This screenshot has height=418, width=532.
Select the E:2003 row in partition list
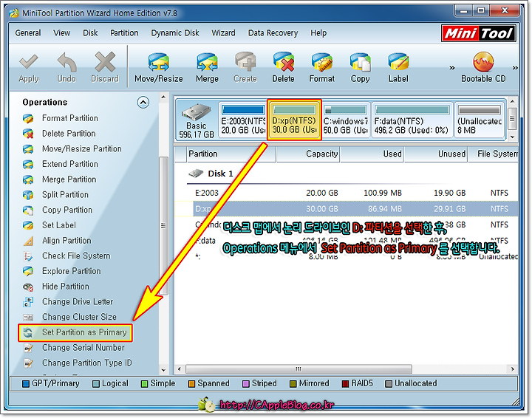pyautogui.click(x=346, y=193)
